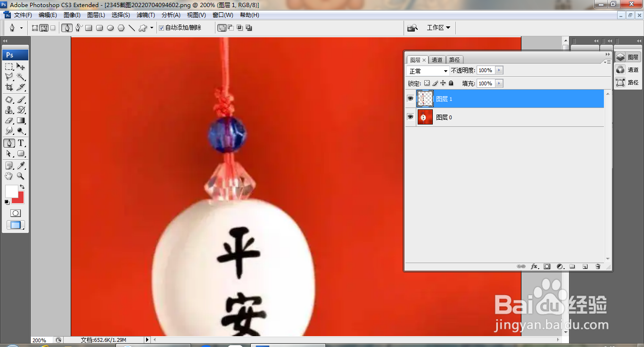
Task: Select the Zoom tool
Action: pyautogui.click(x=21, y=176)
